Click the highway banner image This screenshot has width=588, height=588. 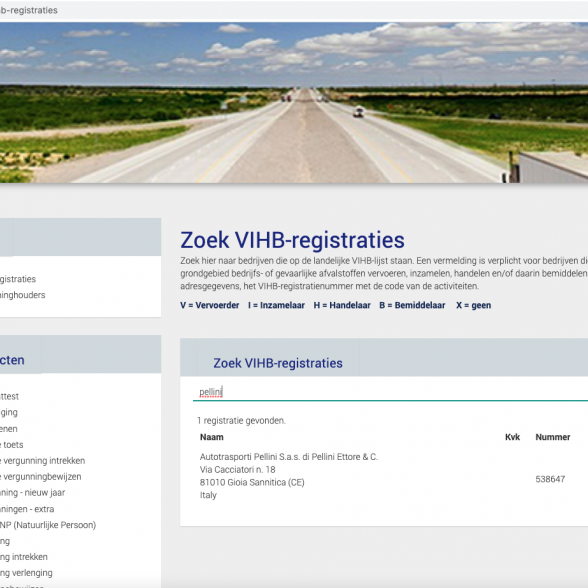(x=294, y=102)
